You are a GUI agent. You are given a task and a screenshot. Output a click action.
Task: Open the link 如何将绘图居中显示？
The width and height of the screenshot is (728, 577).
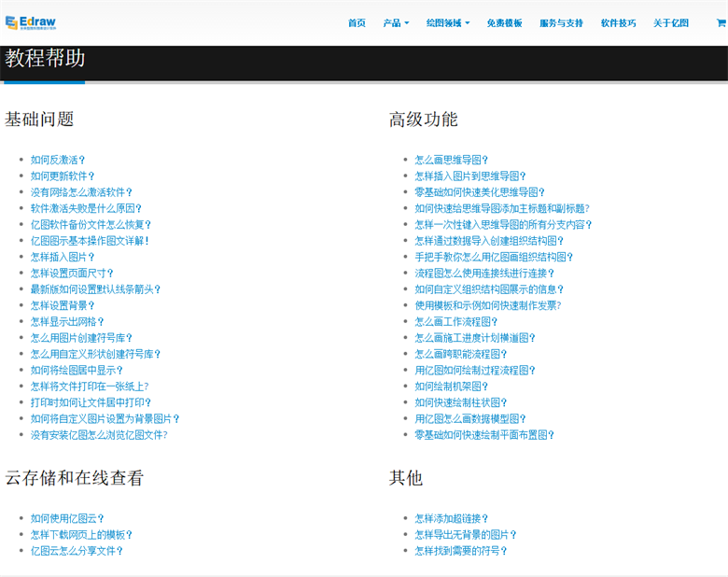click(x=77, y=371)
